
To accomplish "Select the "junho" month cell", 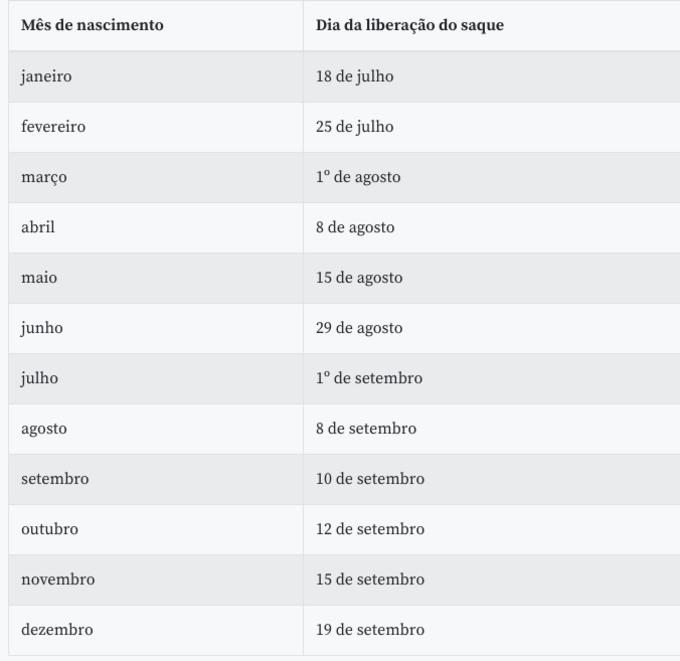I will tap(42, 328).
